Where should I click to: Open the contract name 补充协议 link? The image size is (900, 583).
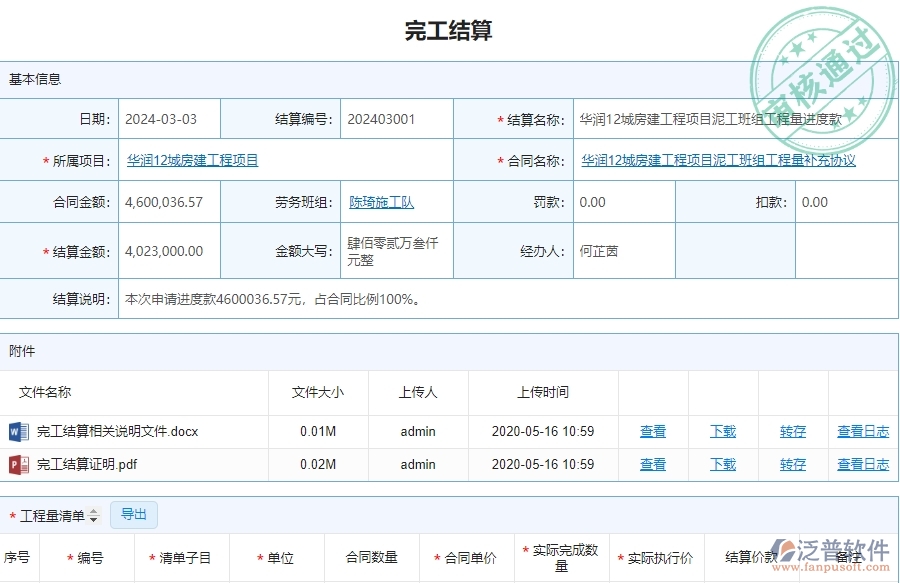coord(718,160)
